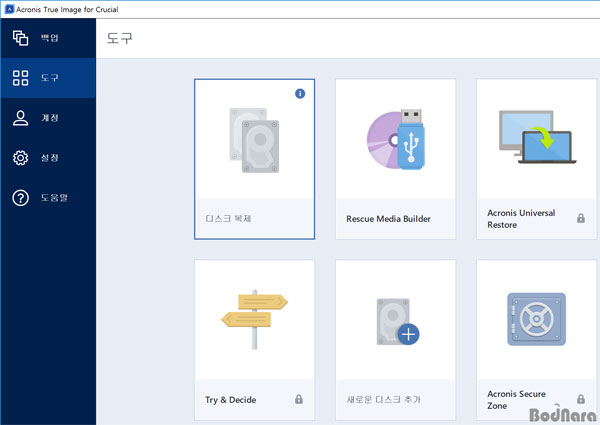Viewport: 600px width, 425px height.
Task: Click the vault safe Secure Zone icon
Action: point(536,319)
